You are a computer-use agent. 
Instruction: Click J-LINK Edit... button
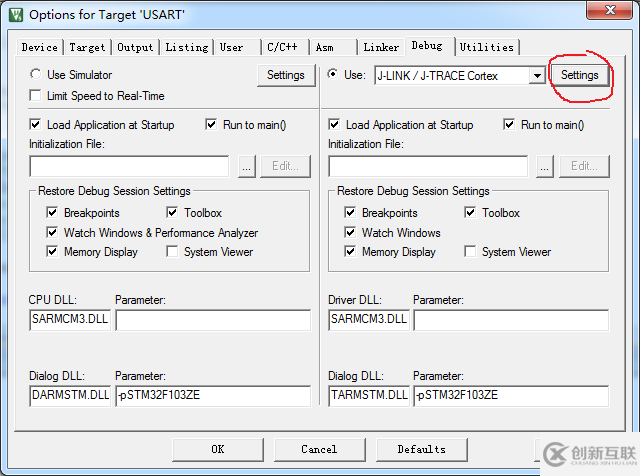tap(584, 166)
